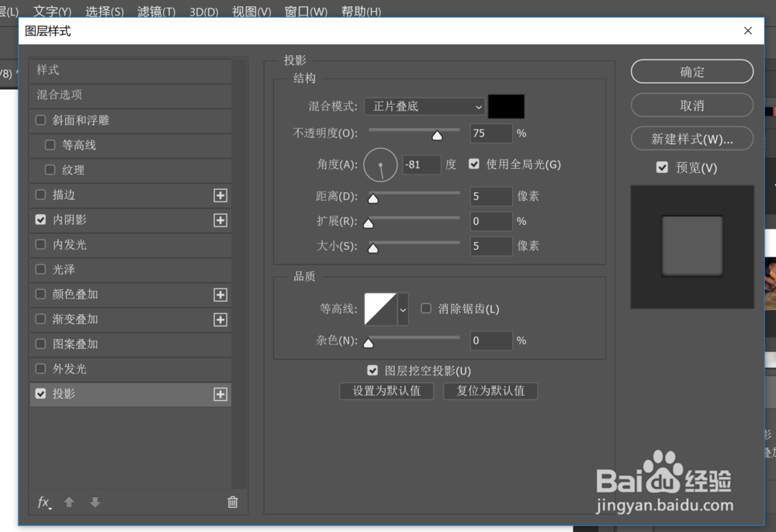This screenshot has width=776, height=532.
Task: Click the plus icon beside Gradient Overlay
Action: 220,320
